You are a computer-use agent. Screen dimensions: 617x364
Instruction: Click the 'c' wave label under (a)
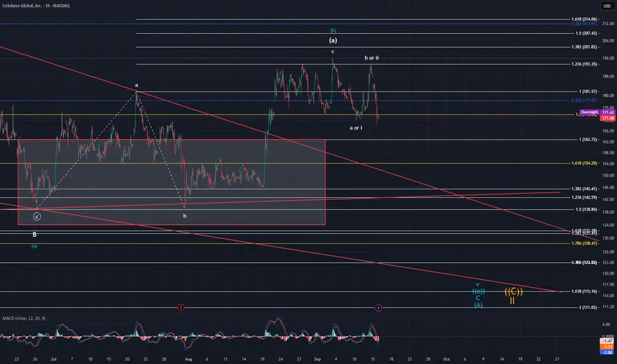coord(333,52)
